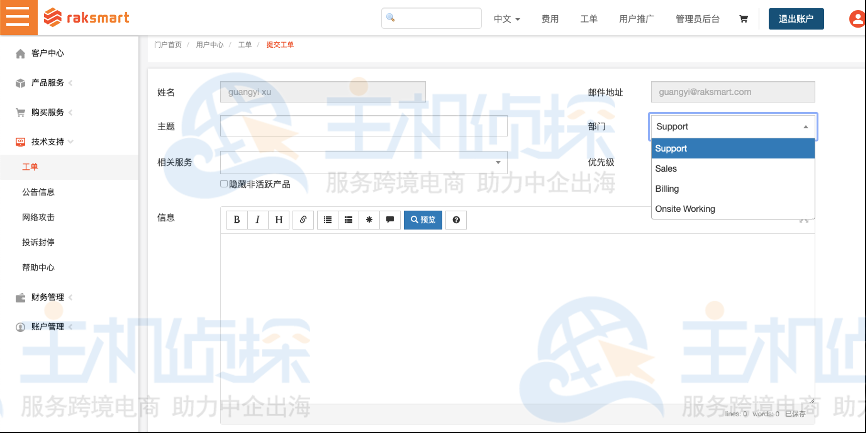Expand 账户管理 sidebar section
The height and width of the screenshot is (433, 866).
71,327
